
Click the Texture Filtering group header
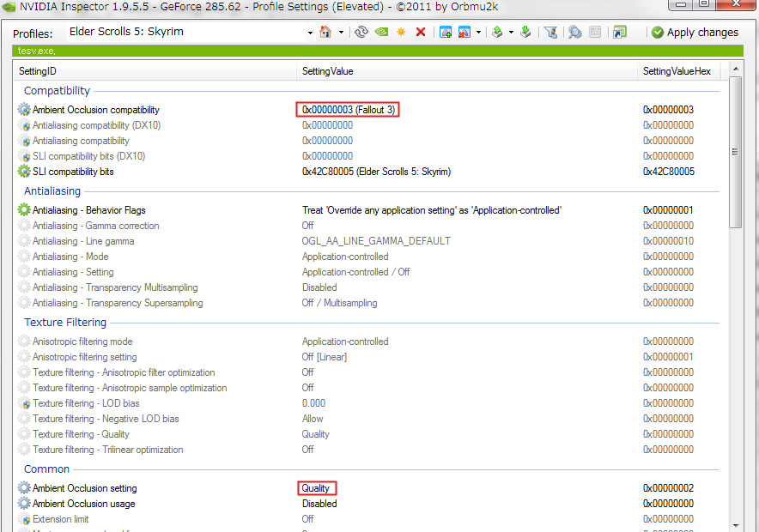click(x=65, y=322)
